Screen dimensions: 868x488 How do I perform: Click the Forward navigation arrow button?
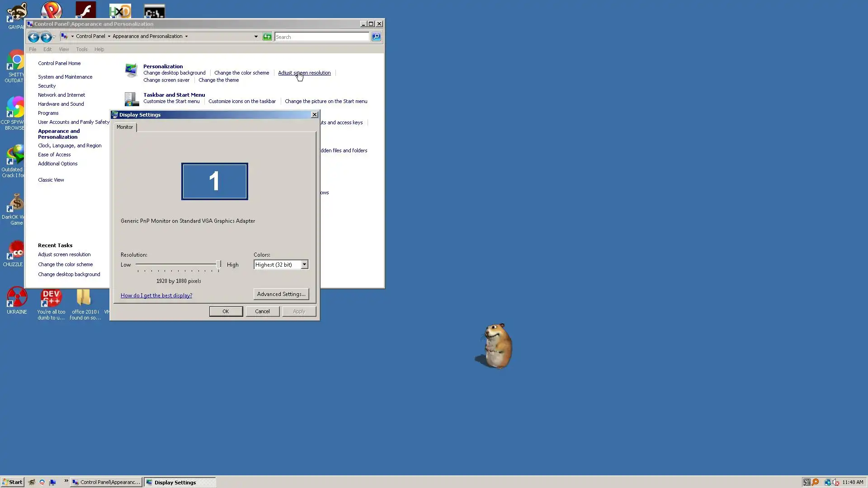[x=46, y=37]
